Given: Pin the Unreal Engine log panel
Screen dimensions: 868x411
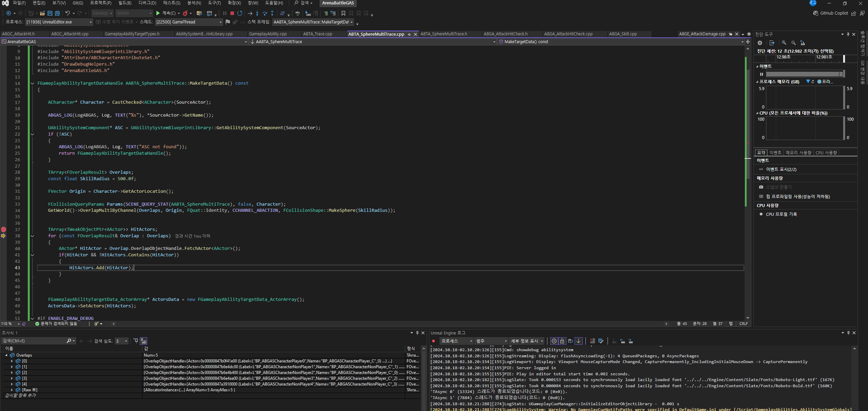Looking at the screenshot, I should 848,333.
